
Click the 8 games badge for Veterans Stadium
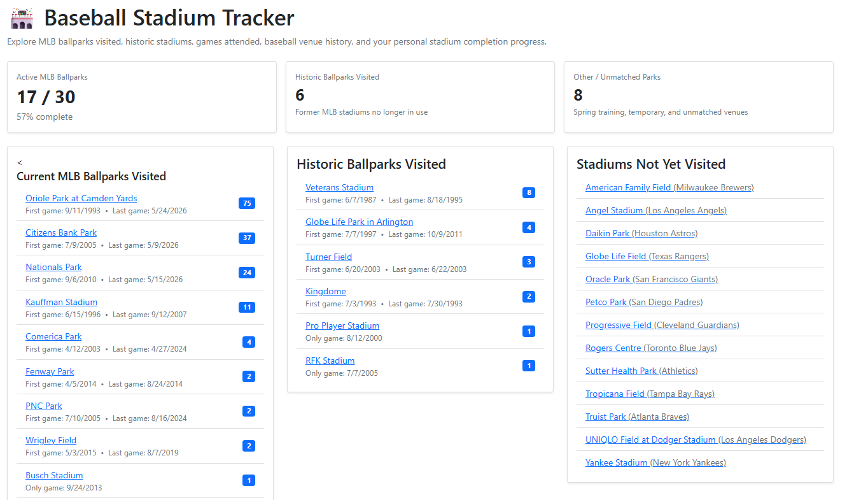[x=529, y=192]
